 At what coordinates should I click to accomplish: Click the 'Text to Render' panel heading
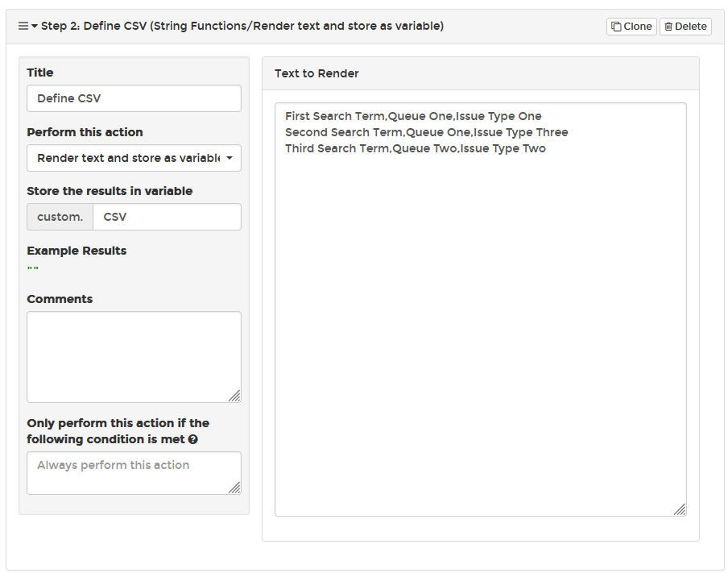316,73
